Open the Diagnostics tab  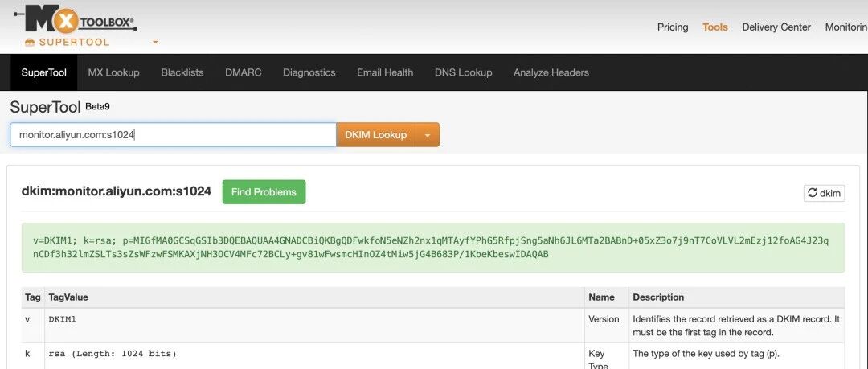coord(309,72)
